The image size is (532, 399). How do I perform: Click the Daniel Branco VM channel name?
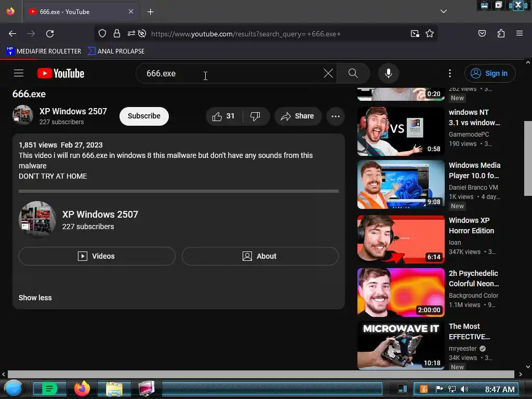[473, 187]
